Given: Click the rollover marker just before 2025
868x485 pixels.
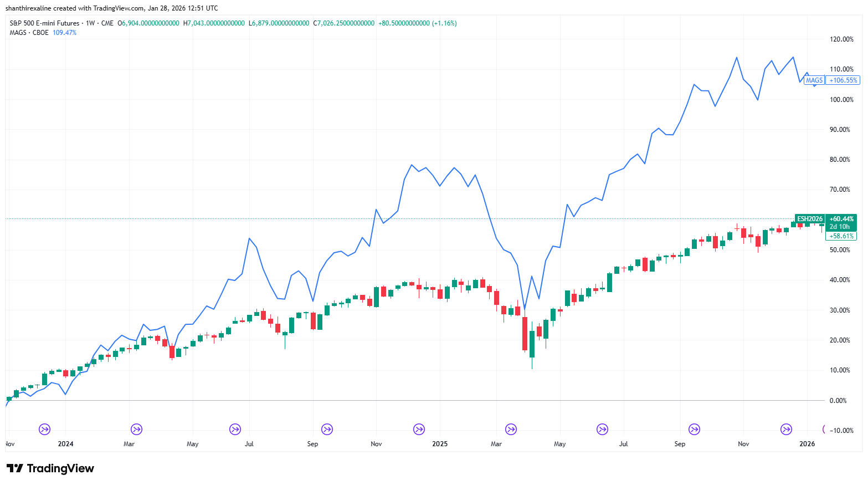Looking at the screenshot, I should pos(419,429).
